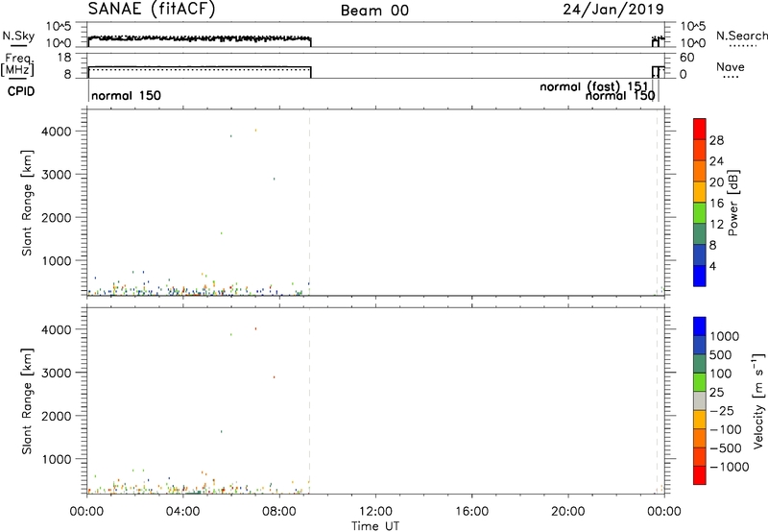Click 'Slant Range [km]' label of velocity panel
The image size is (768, 532).
coord(27,401)
